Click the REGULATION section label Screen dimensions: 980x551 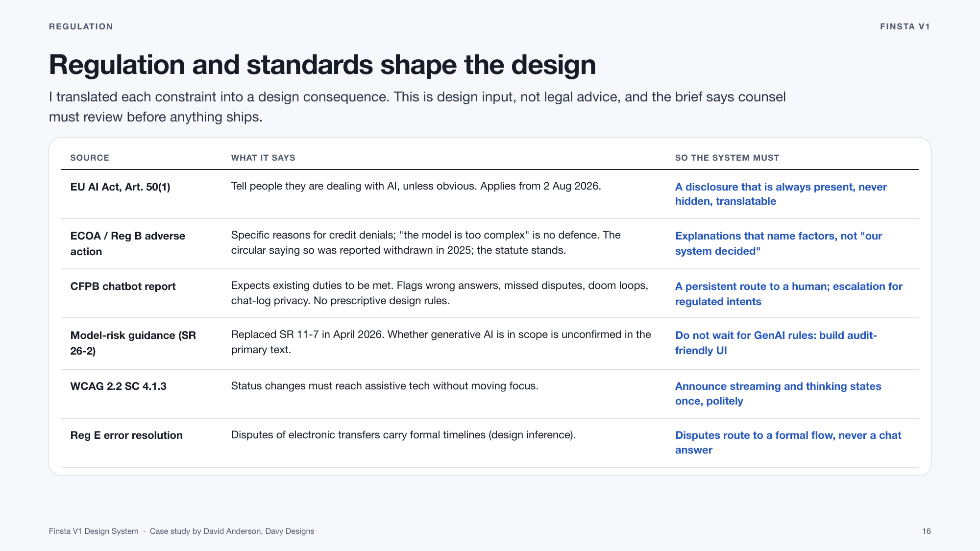81,26
